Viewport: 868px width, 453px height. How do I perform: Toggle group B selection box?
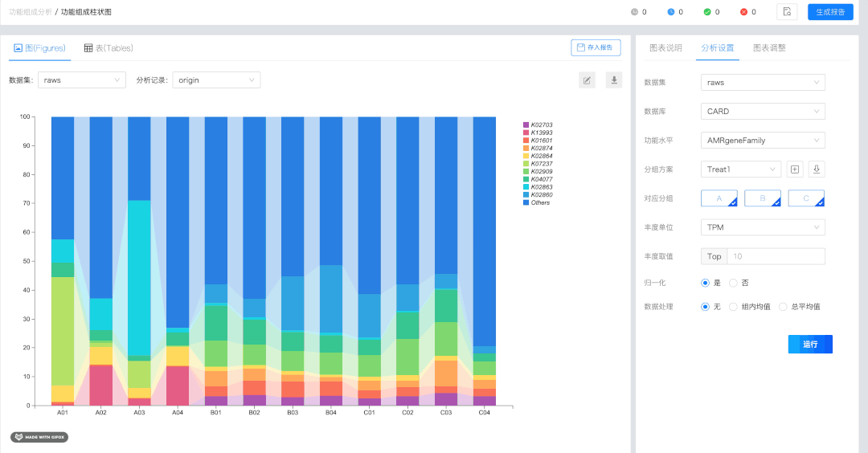coord(762,198)
